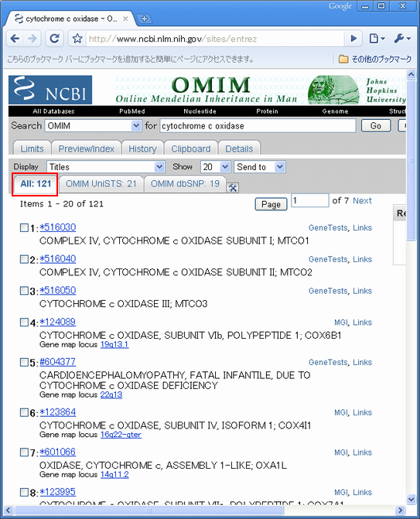420x519 pixels.
Task: Open a new tab with plus icon
Action: pos(145,19)
